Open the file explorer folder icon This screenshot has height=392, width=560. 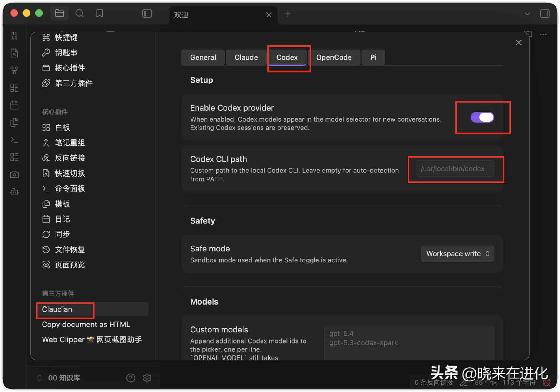(59, 13)
